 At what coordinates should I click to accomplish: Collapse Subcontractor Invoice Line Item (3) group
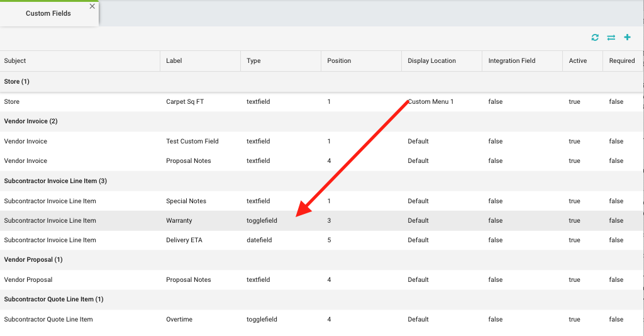(x=55, y=181)
